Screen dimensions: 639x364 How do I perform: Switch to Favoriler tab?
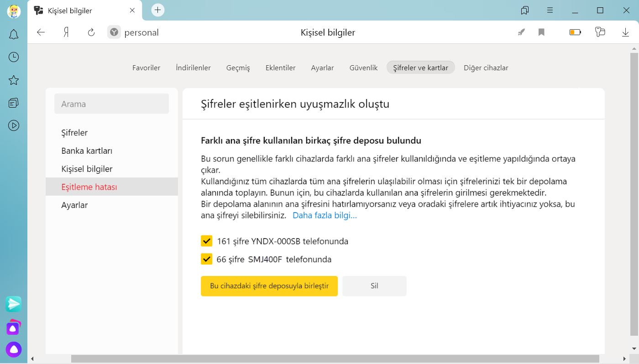click(147, 68)
